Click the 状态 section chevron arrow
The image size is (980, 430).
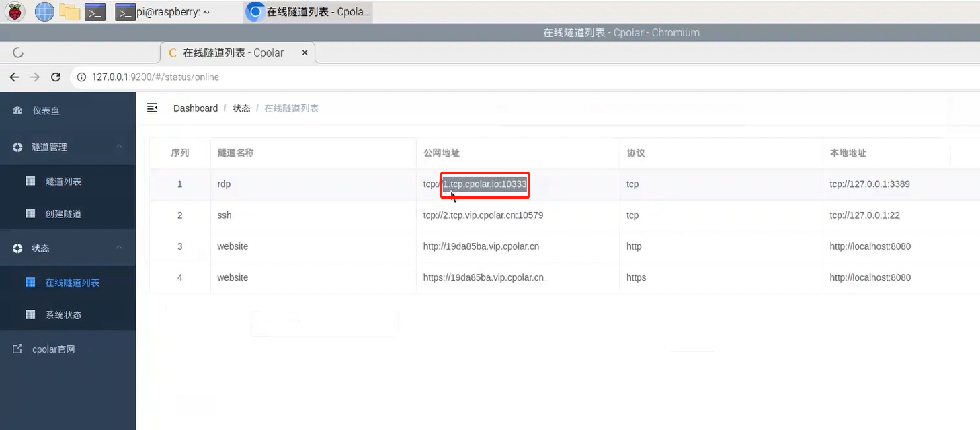pos(119,248)
